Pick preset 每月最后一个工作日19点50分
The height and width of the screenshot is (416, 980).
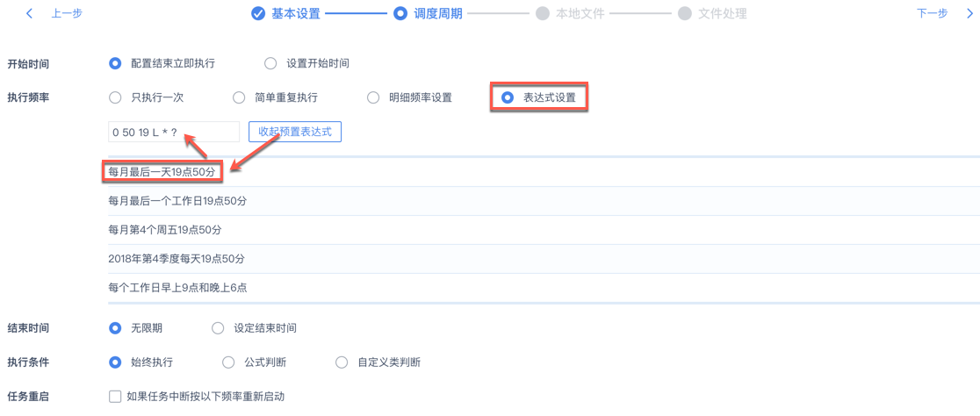click(177, 201)
